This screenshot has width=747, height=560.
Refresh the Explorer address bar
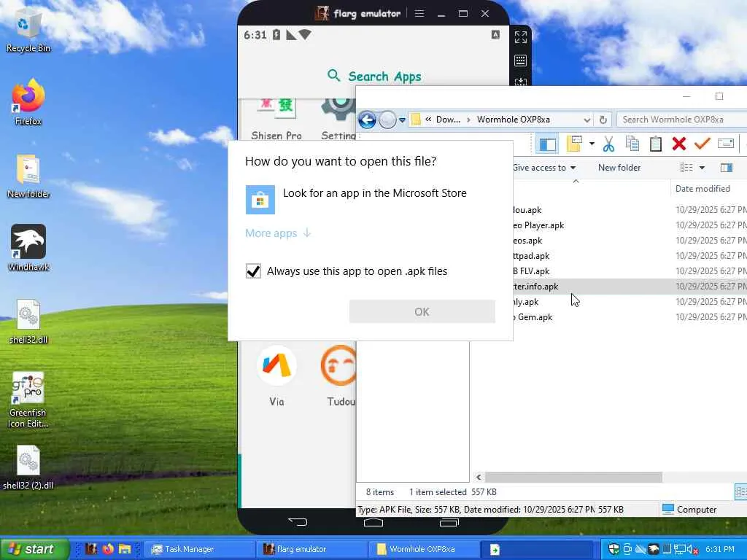[603, 120]
